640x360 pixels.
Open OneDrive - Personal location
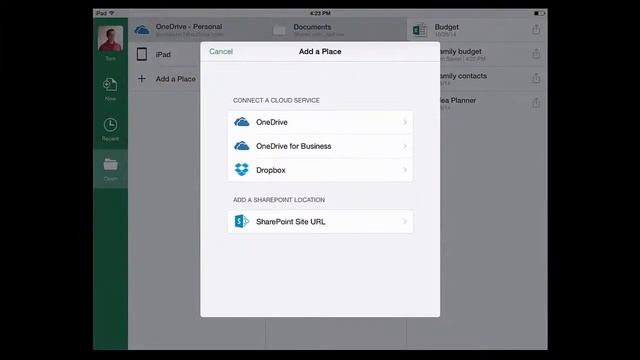[197, 30]
